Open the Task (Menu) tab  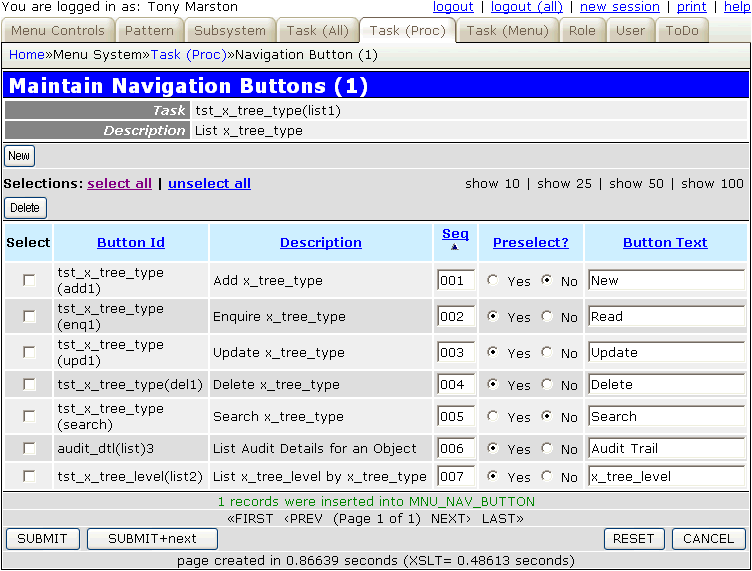pyautogui.click(x=507, y=30)
